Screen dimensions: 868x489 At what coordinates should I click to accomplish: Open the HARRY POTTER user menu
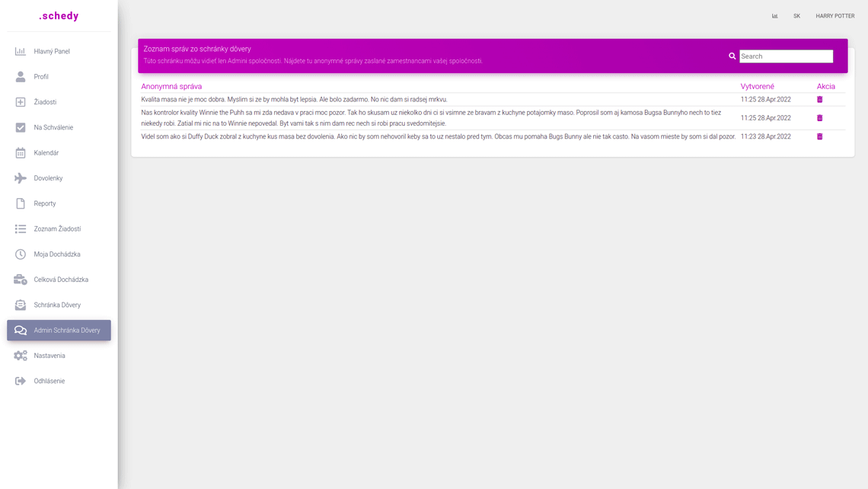click(834, 16)
